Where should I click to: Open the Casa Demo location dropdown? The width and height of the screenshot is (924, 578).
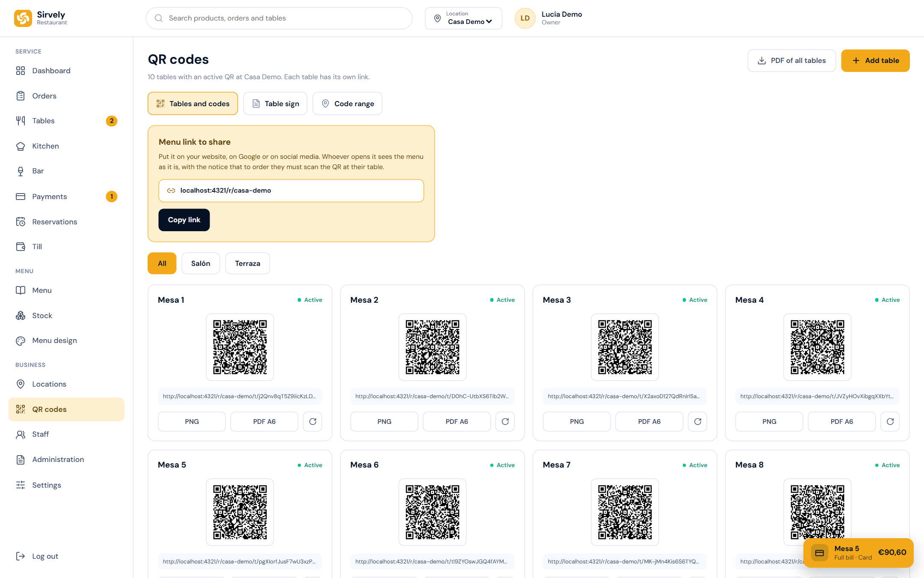(x=464, y=18)
